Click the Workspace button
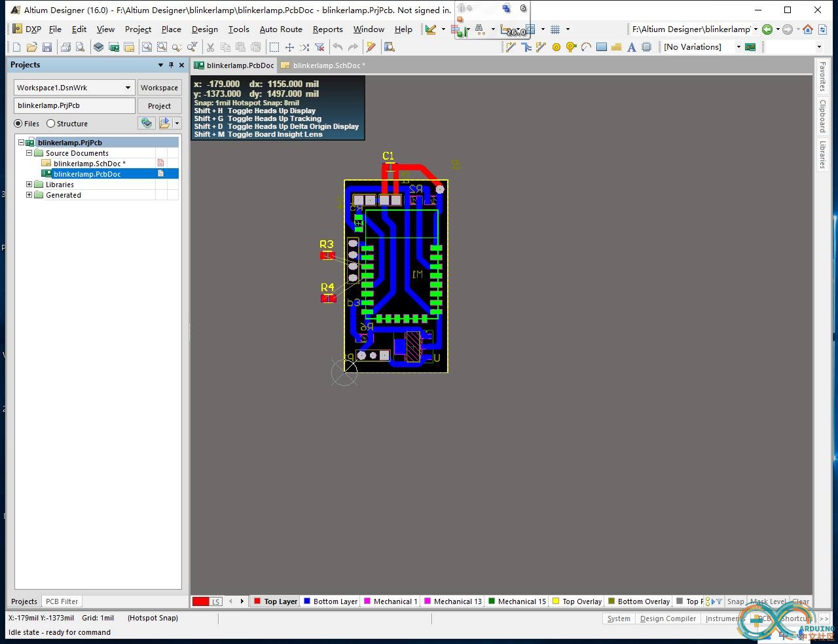The width and height of the screenshot is (838, 644). point(159,88)
